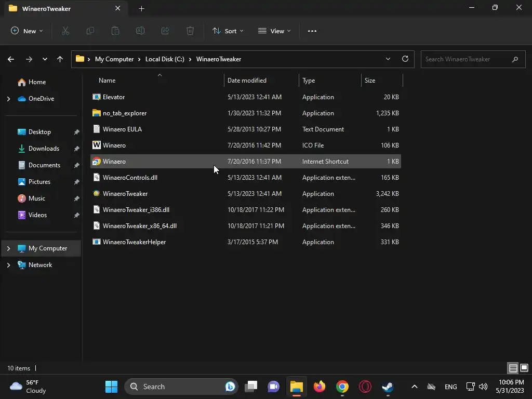Open Firefox from the taskbar
The image size is (532, 399).
tap(320, 387)
